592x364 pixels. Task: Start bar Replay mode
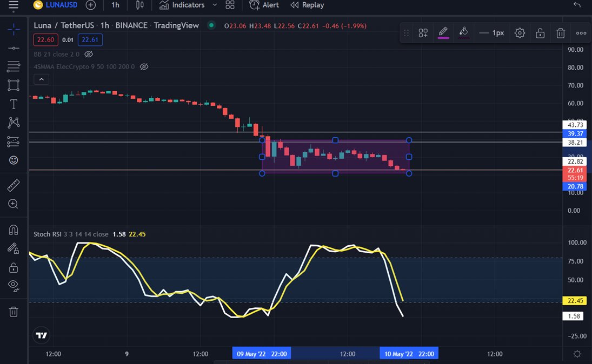(x=307, y=5)
